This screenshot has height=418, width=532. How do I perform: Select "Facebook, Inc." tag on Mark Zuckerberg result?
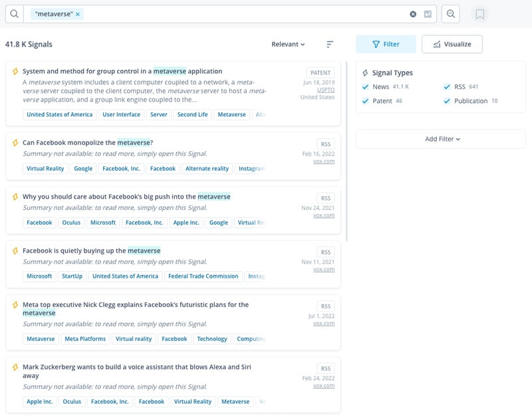[x=110, y=402]
